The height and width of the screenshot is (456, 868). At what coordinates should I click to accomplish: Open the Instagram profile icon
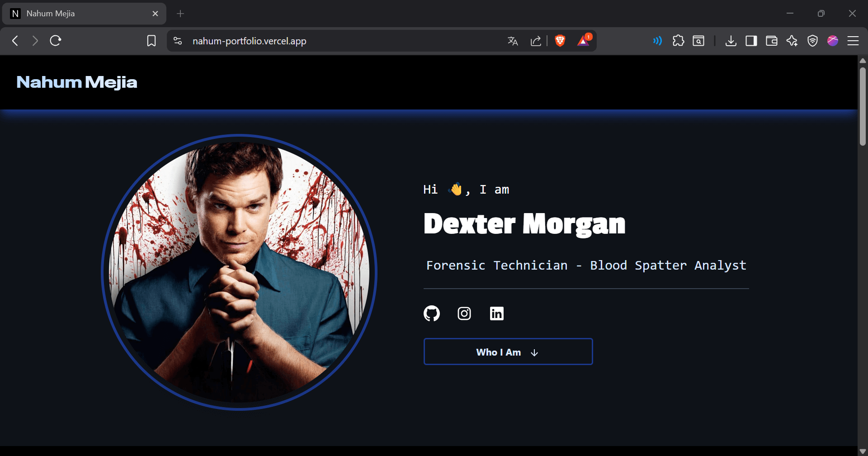pos(464,313)
